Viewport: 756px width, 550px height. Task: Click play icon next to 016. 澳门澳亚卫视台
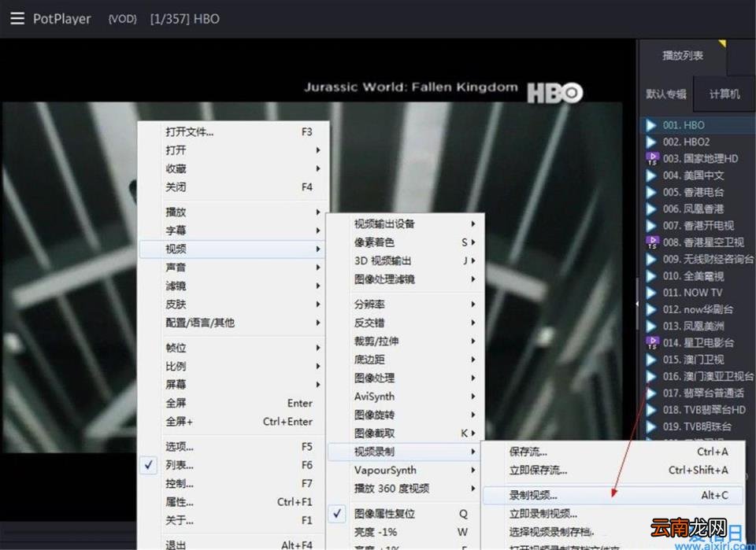(651, 376)
